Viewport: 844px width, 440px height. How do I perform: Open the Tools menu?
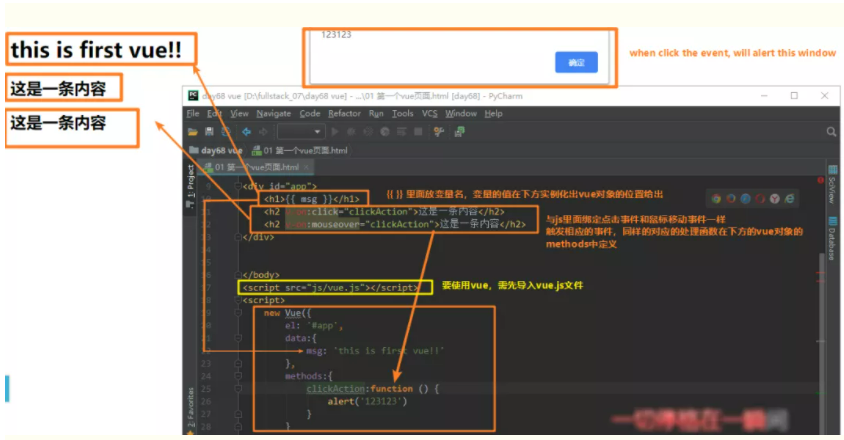tap(403, 114)
